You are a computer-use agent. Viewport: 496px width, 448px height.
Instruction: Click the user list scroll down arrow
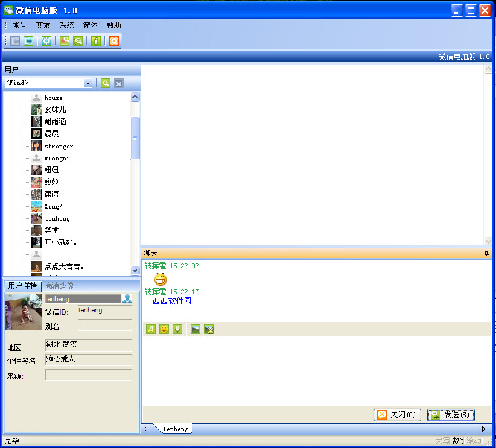[x=135, y=270]
